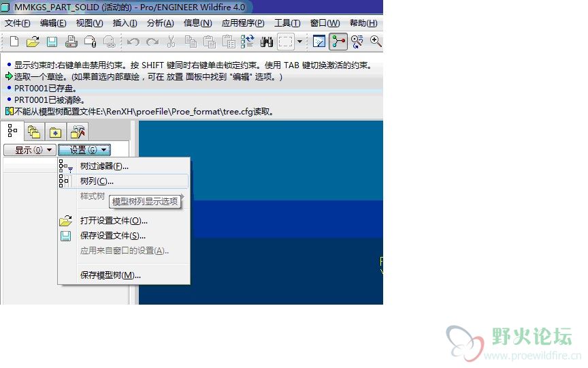Viewport: 588px width, 368px height.
Task: Click the repaint screen icon
Action: (319, 42)
